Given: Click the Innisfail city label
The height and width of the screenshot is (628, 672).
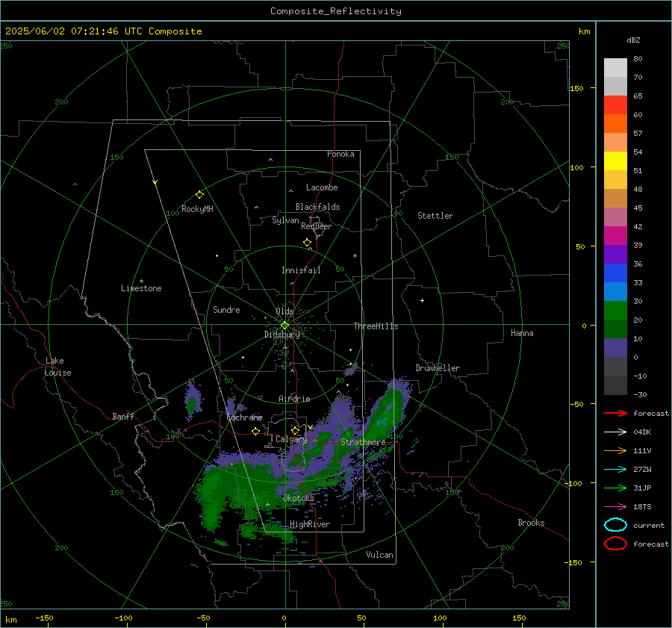Looking at the screenshot, I should pyautogui.click(x=301, y=270).
